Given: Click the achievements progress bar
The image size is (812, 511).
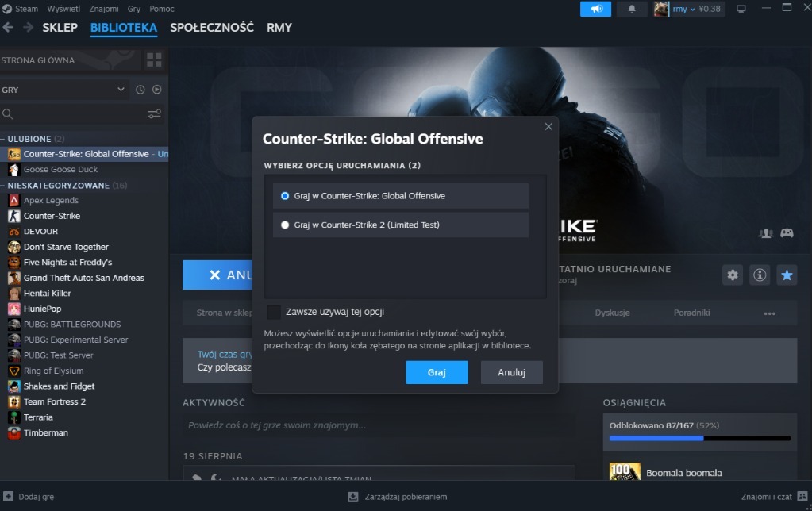Looking at the screenshot, I should 699,438.
